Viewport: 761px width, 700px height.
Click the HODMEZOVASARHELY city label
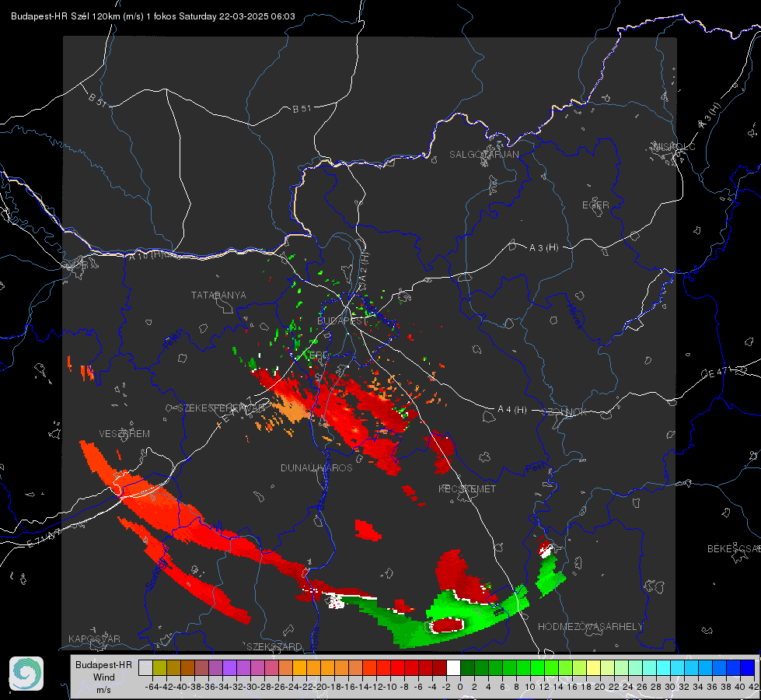(590, 627)
